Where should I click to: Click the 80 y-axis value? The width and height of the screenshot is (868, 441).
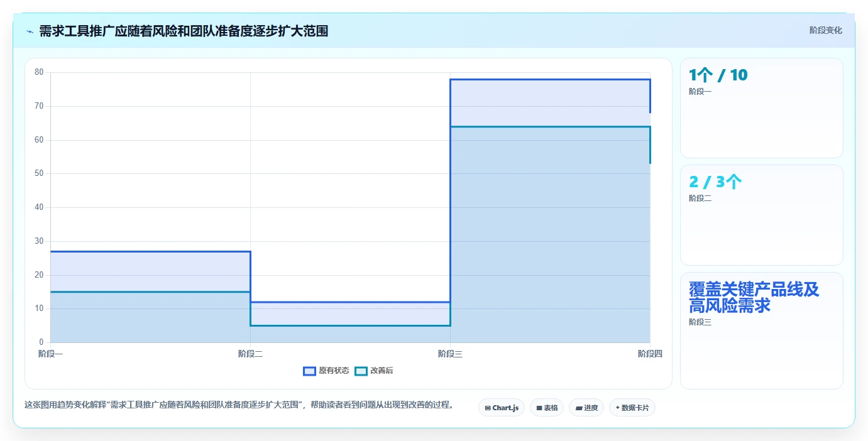click(x=39, y=72)
